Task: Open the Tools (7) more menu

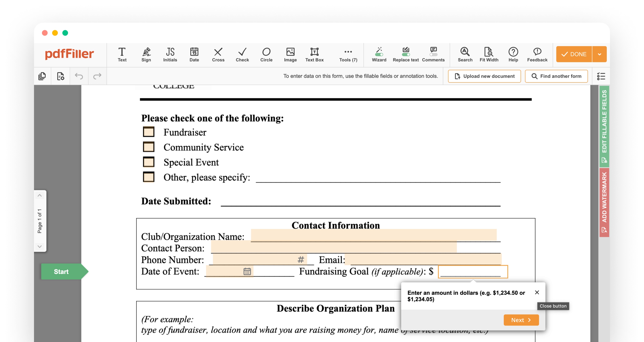Action: (348, 54)
